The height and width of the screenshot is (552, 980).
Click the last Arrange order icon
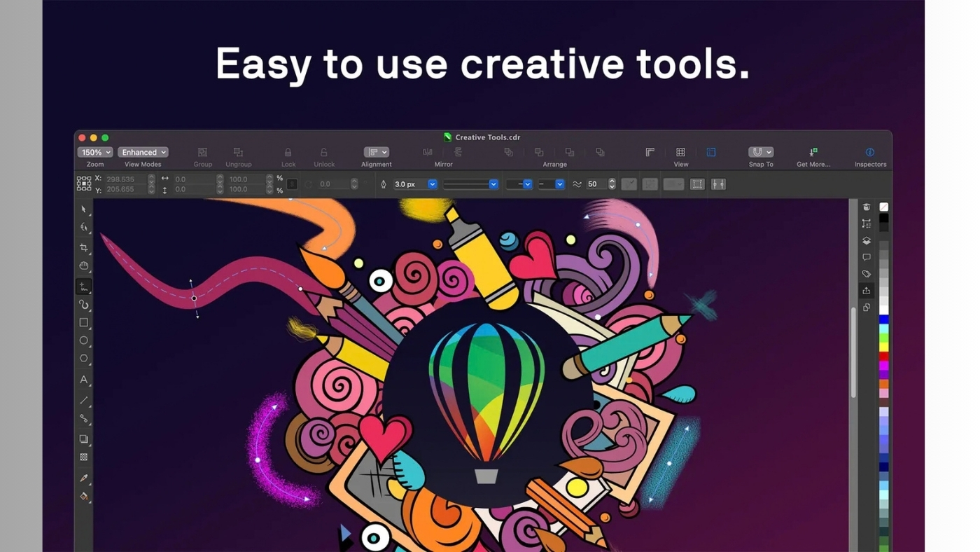[600, 152]
